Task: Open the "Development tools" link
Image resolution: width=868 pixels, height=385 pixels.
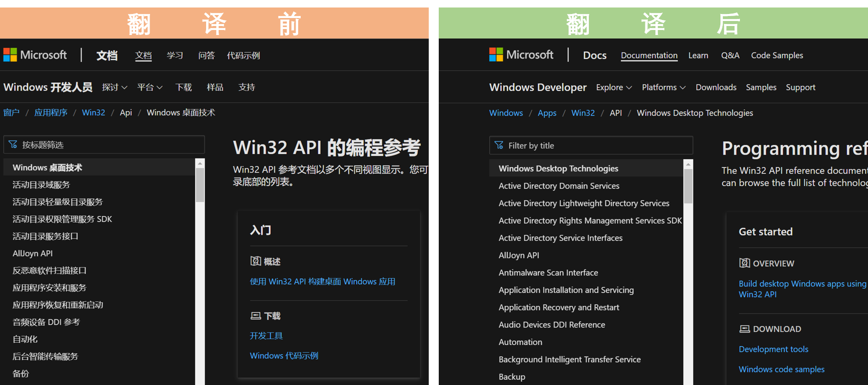Action: (x=773, y=349)
